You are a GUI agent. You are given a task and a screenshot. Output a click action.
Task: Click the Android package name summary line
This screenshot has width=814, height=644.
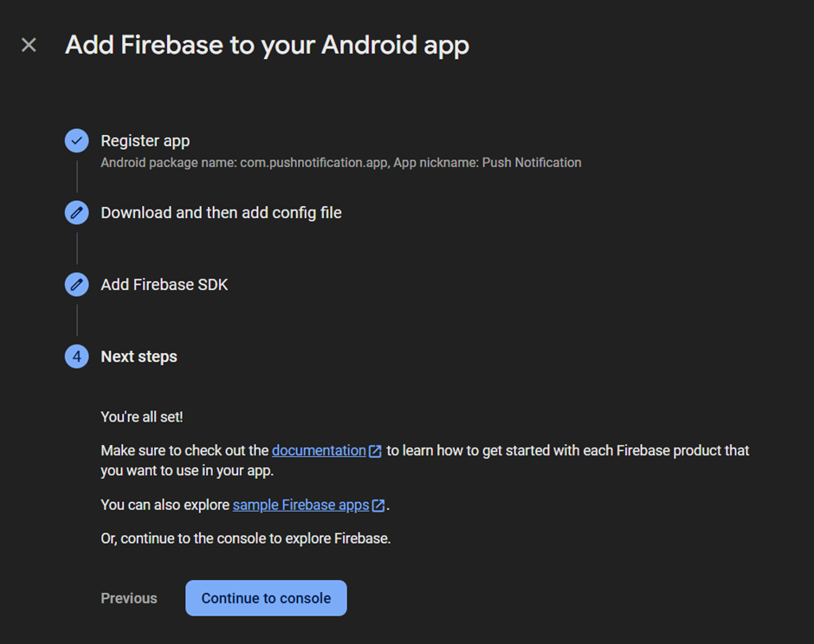(x=340, y=163)
